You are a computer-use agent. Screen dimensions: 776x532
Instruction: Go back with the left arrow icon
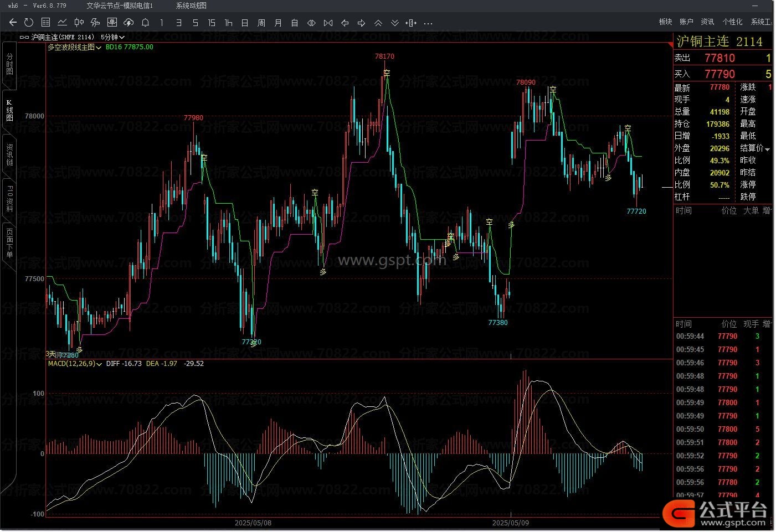(x=13, y=23)
